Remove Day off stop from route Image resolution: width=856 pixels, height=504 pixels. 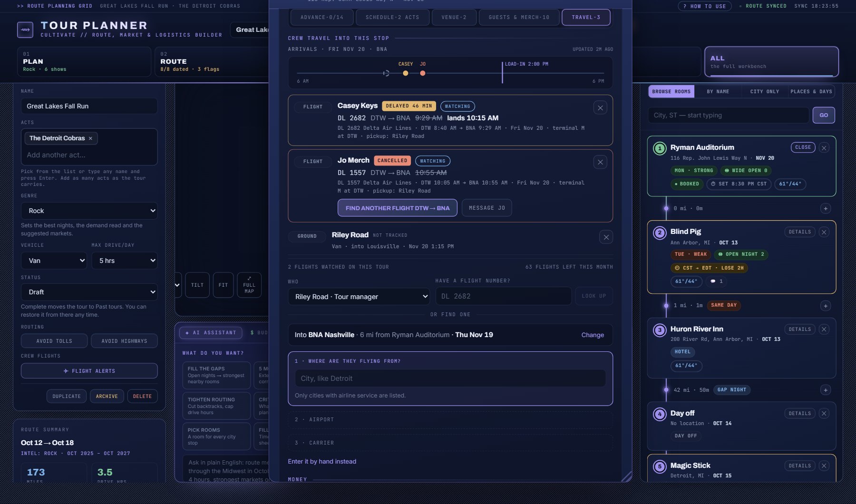(824, 414)
